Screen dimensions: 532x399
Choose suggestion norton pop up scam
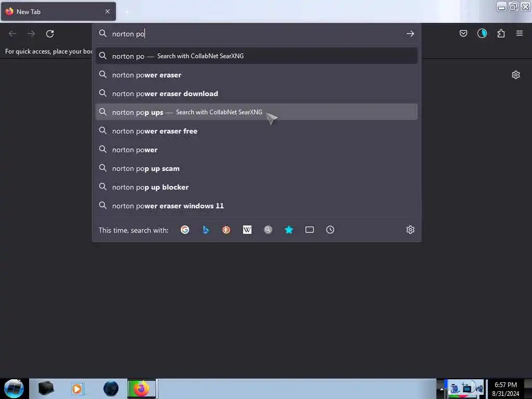click(257, 168)
